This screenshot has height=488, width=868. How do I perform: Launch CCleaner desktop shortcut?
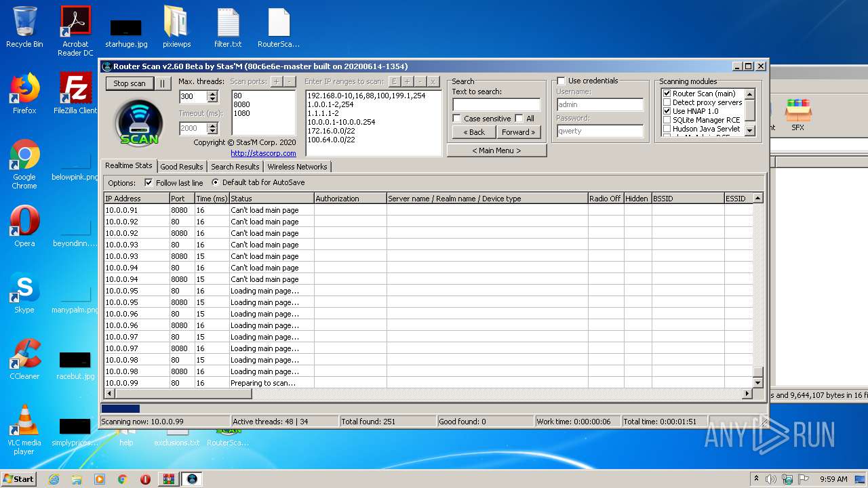24,359
